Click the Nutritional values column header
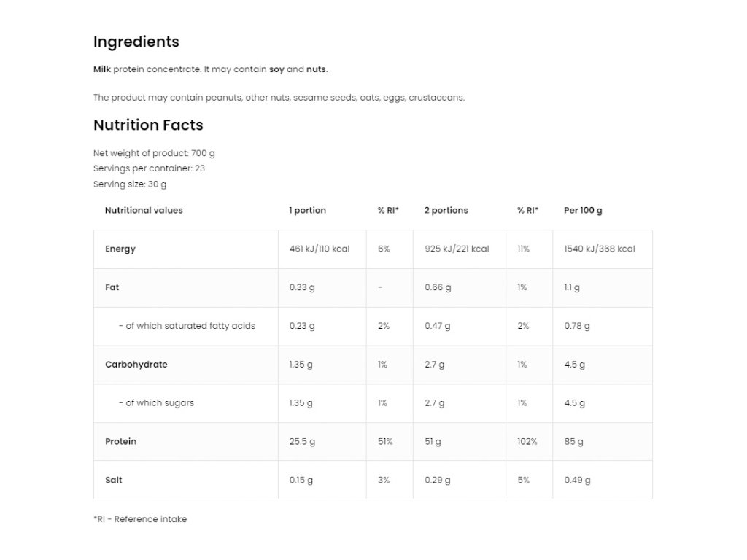This screenshot has width=747, height=560. (x=144, y=210)
